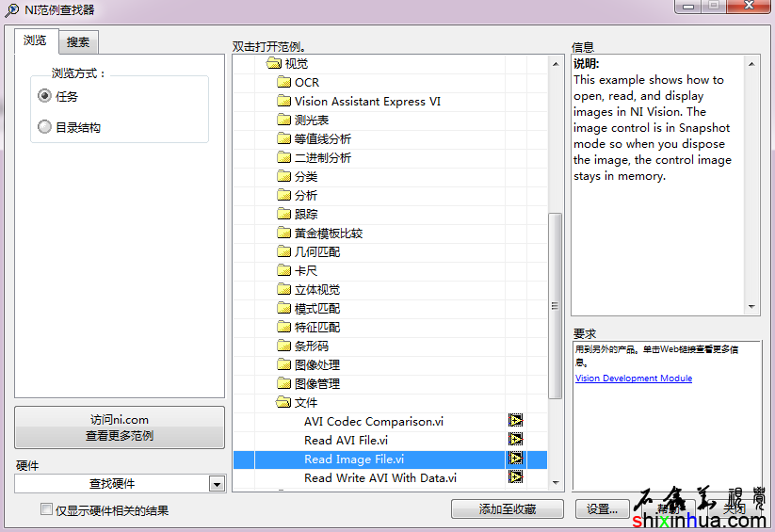Click the OCR folder icon

pyautogui.click(x=284, y=82)
